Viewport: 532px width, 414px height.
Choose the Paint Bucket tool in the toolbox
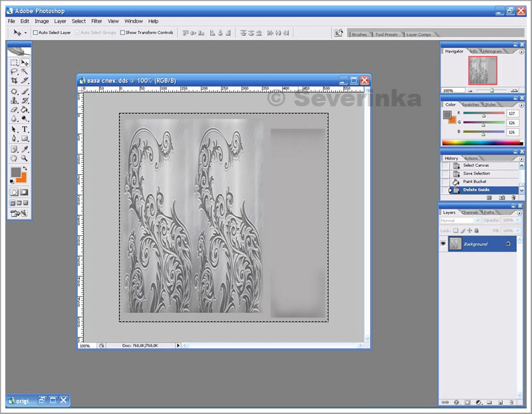(25, 110)
